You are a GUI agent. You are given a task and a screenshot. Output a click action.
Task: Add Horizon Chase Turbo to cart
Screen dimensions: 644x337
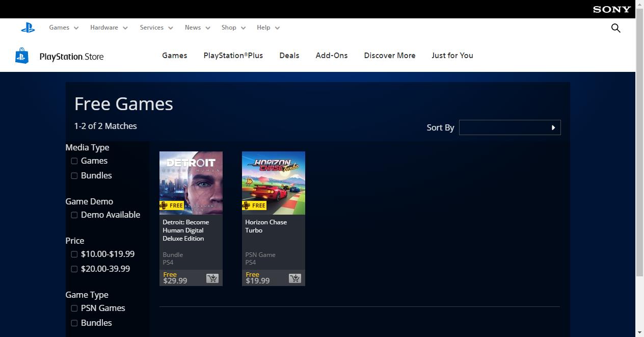295,278
